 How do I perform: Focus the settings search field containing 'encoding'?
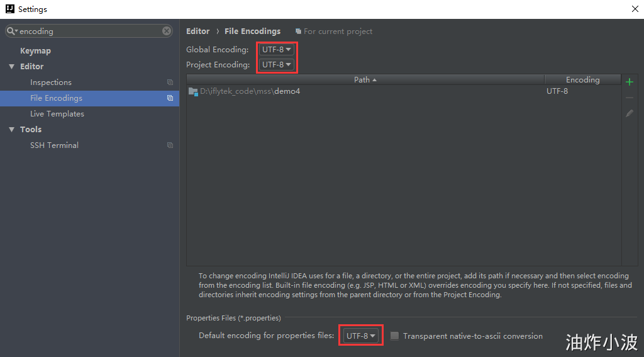pos(89,31)
